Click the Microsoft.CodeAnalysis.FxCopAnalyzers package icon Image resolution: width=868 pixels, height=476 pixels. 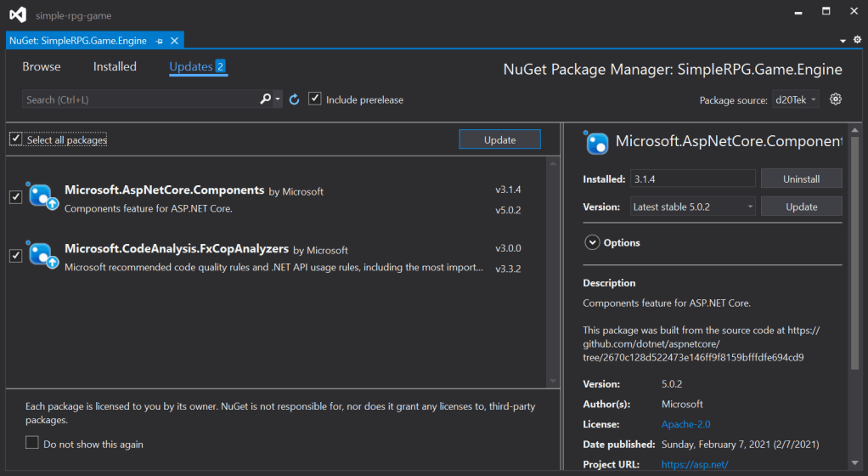click(x=42, y=255)
